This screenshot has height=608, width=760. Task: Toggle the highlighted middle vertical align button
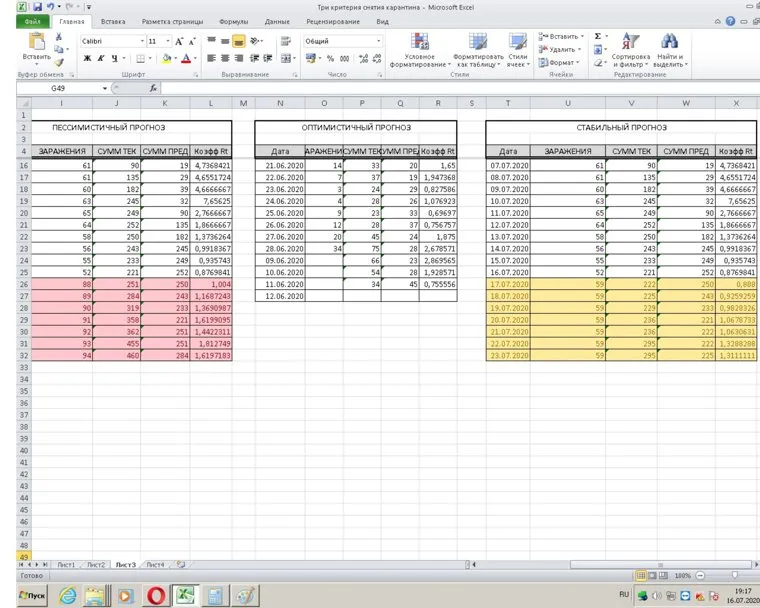[x=240, y=41]
